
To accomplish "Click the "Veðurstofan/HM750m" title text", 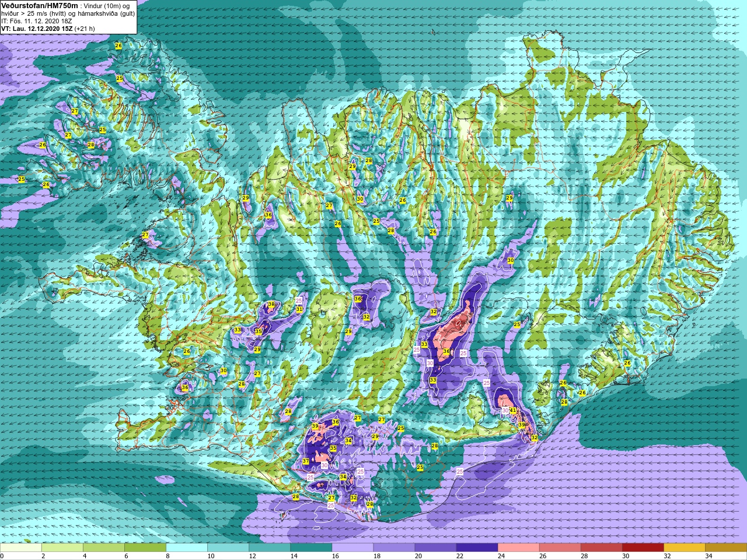I will pos(39,5).
